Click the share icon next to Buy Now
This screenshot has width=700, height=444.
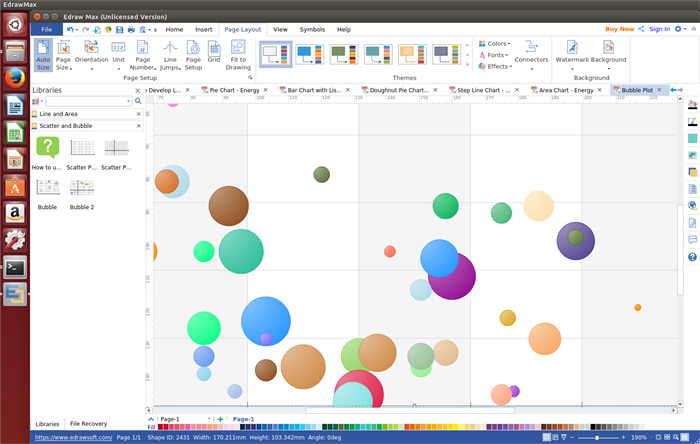(641, 29)
